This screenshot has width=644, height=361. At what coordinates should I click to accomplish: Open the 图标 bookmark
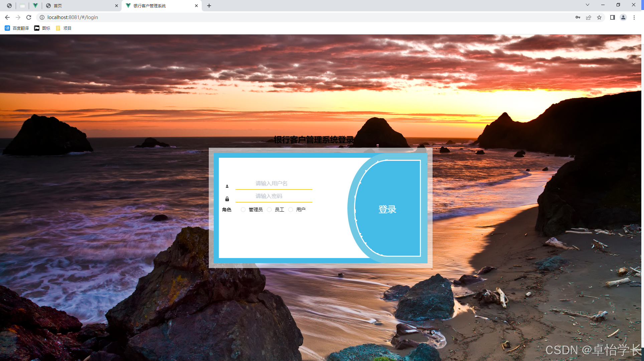pos(42,28)
